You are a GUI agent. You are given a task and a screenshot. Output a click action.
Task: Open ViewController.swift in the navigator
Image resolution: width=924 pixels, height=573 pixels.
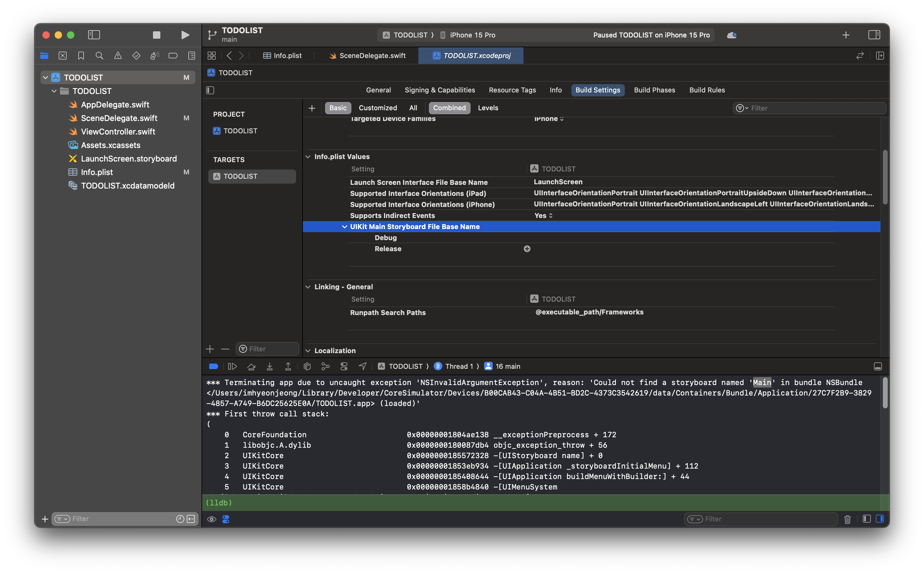tap(118, 131)
